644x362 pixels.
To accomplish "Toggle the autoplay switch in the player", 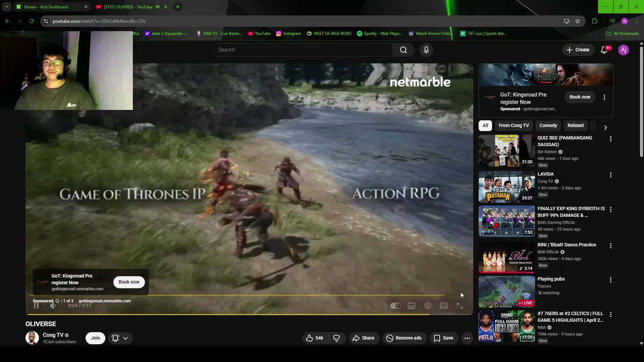I will coord(395,306).
